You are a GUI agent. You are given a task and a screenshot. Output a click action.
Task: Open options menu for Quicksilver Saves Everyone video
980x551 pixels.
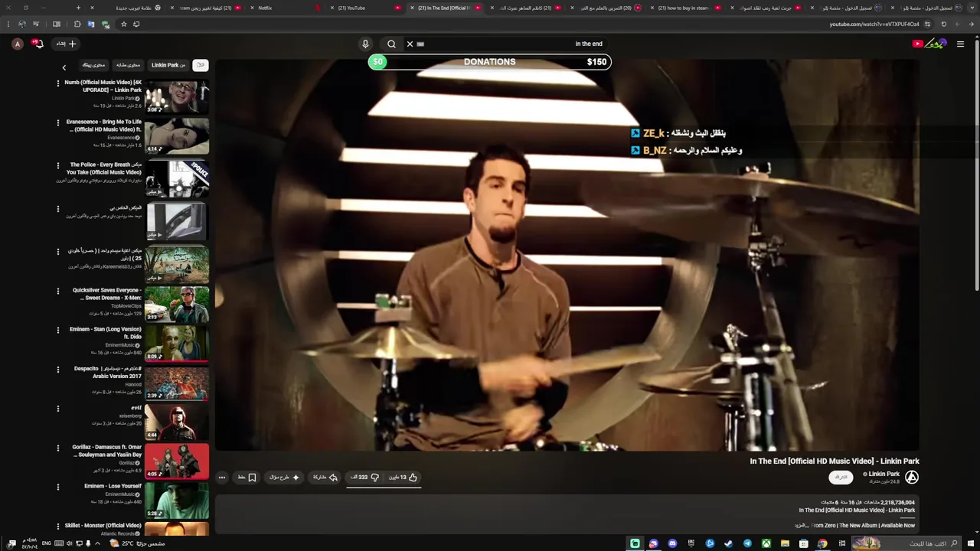58,291
